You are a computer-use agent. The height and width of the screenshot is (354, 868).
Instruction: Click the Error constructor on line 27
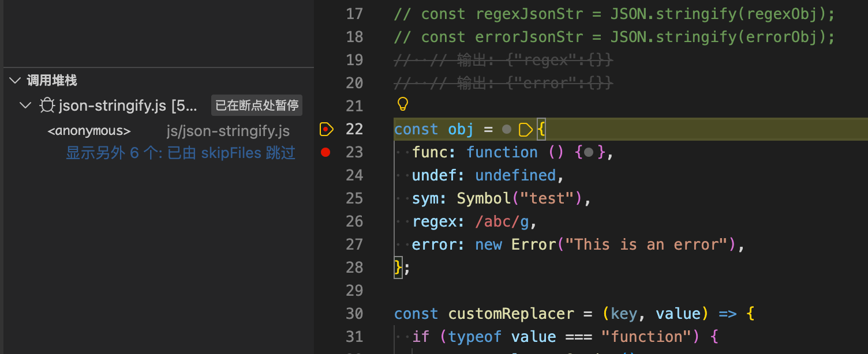533,244
